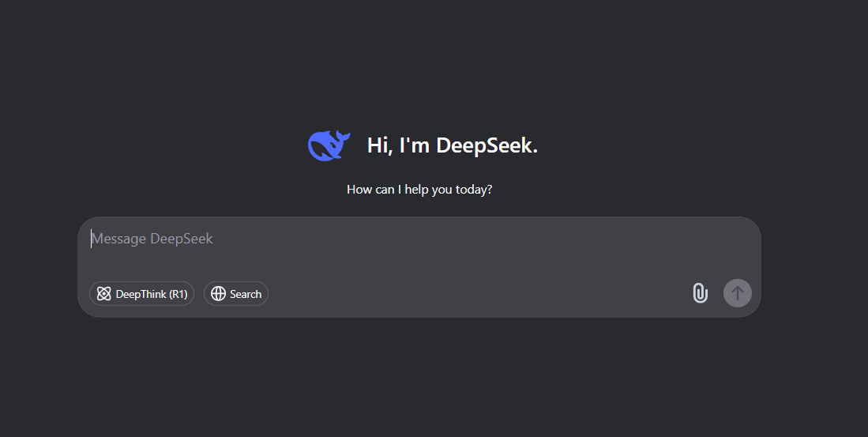This screenshot has width=868, height=437.
Task: Click the blue DeepSeek whale logo
Action: [329, 145]
